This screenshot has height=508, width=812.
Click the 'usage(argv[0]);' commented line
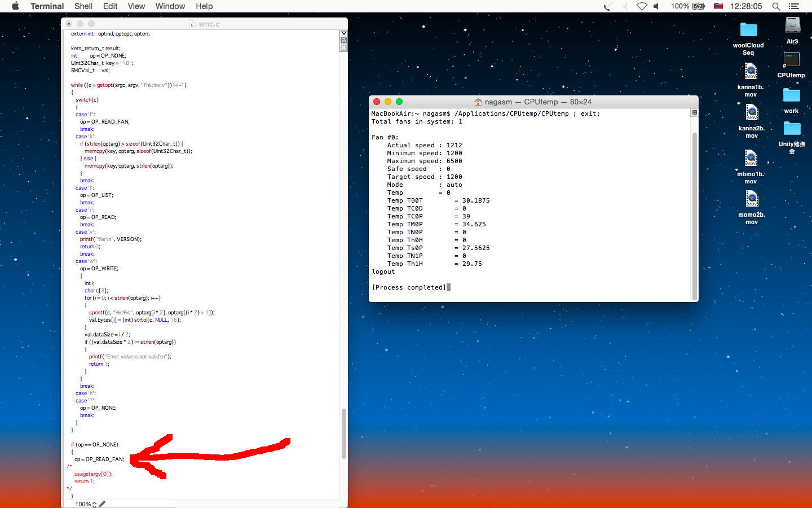pos(93,474)
